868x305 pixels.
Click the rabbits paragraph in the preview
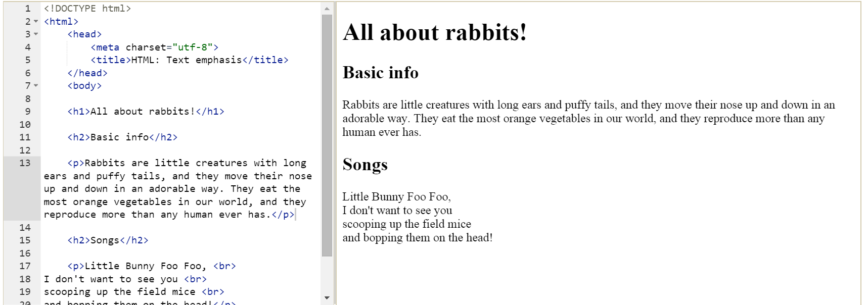coord(588,119)
